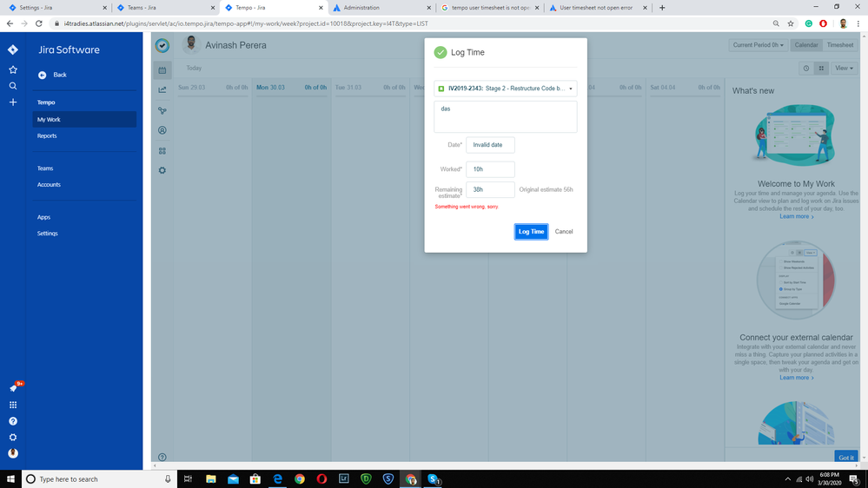
Task: Click the Worked field showing 10h
Action: point(490,169)
